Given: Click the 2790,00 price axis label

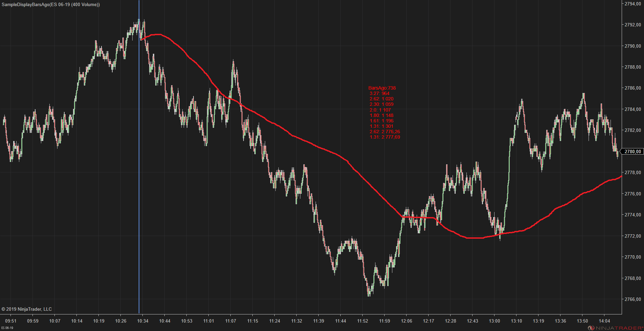Looking at the screenshot, I should [632, 46].
